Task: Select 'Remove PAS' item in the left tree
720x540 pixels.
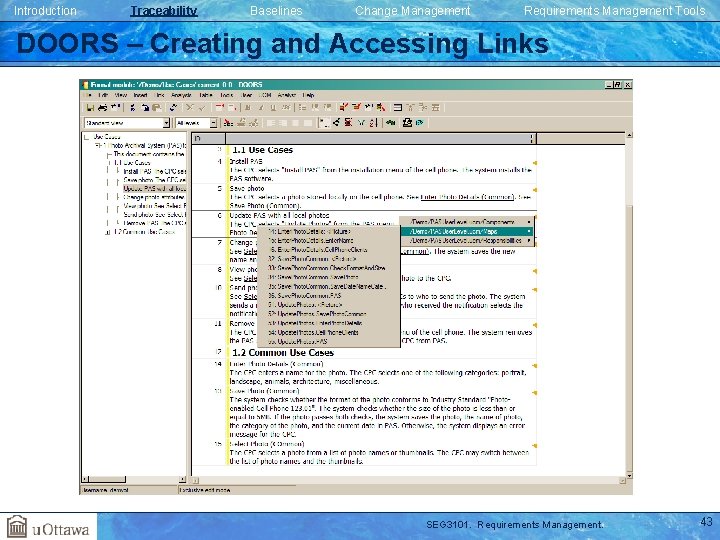Action: tap(154, 223)
